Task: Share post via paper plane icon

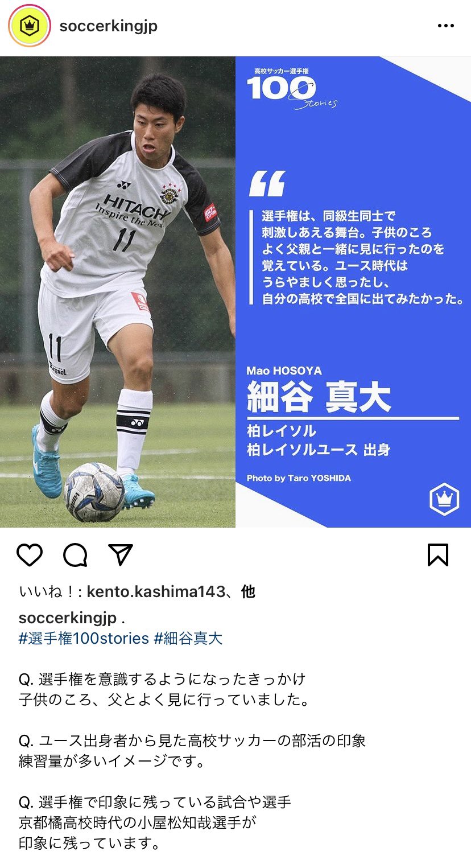Action: (120, 554)
